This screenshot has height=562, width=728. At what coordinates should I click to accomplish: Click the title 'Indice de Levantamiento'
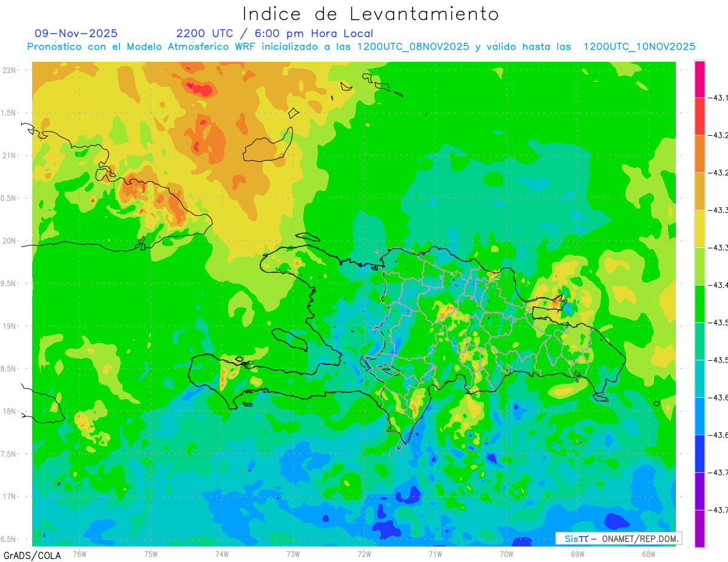pyautogui.click(x=371, y=13)
